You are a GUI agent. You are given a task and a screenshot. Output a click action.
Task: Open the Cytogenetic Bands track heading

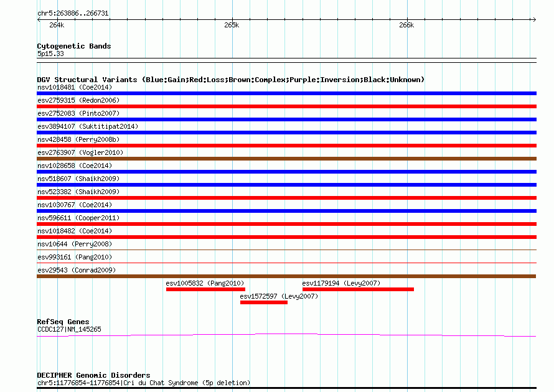(x=73, y=46)
